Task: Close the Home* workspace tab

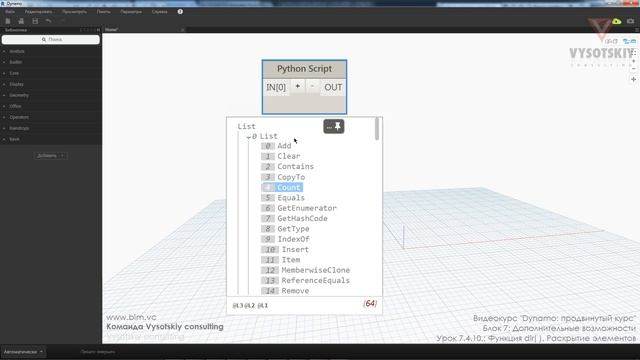Action: (x=182, y=30)
